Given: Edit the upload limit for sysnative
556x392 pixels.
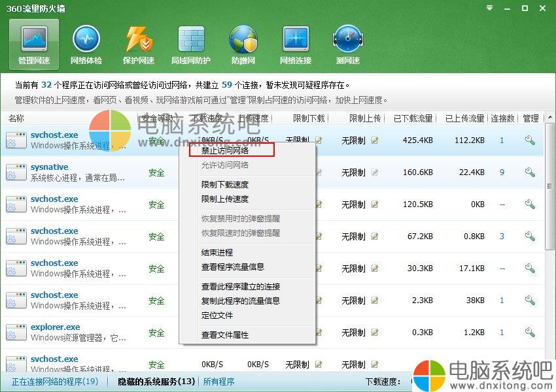Looking at the screenshot, I should [x=375, y=172].
